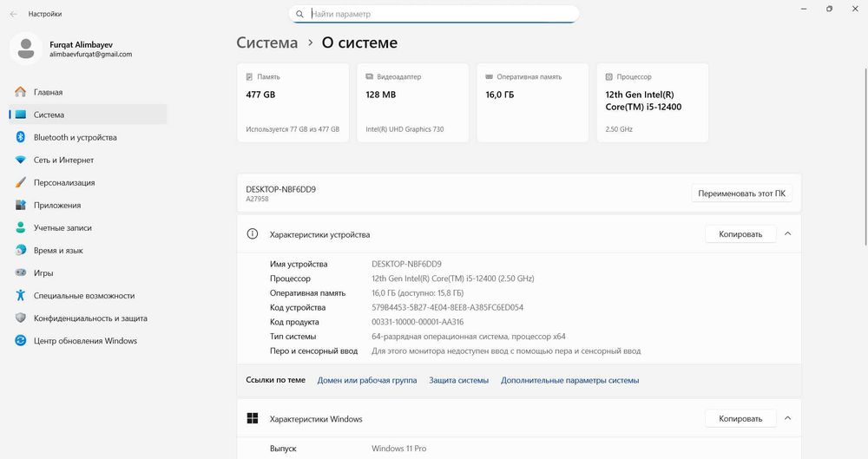Open the Главная settings page
Viewport: 868px width, 459px height.
pyautogui.click(x=88, y=92)
